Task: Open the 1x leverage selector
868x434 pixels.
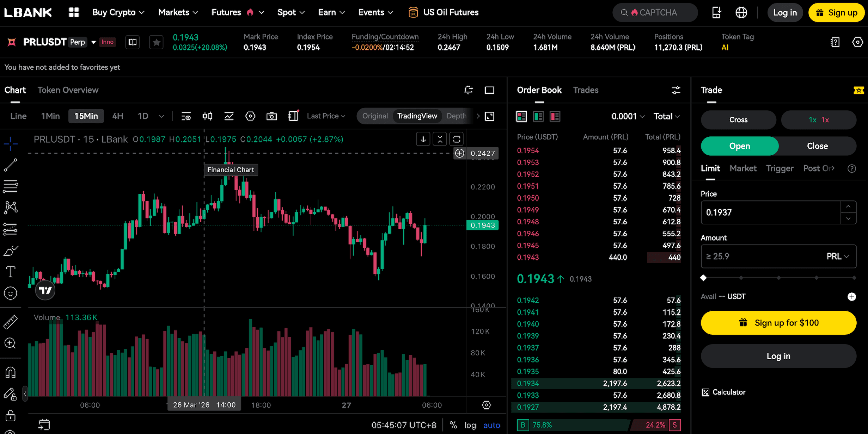Action: pos(819,120)
